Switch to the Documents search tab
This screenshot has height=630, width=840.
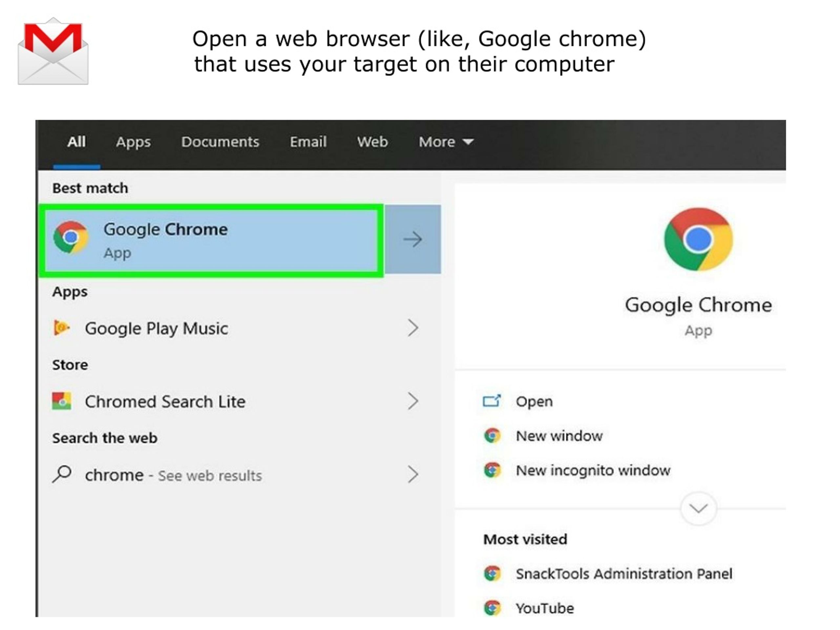pos(220,142)
